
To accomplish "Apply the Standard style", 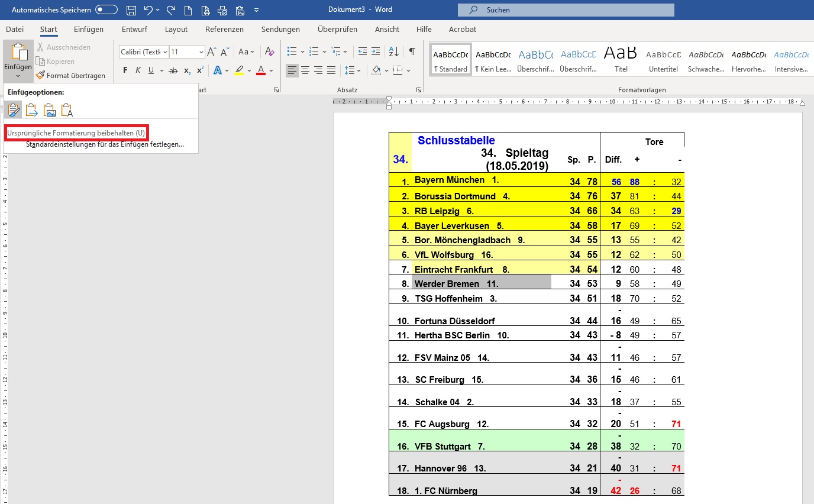I will click(x=451, y=60).
